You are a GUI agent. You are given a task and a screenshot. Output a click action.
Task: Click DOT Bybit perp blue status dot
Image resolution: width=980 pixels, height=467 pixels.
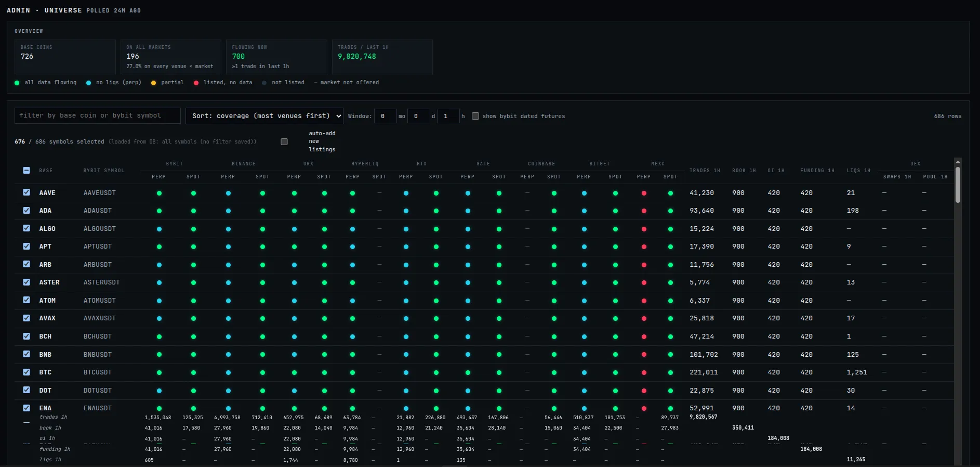(159, 391)
